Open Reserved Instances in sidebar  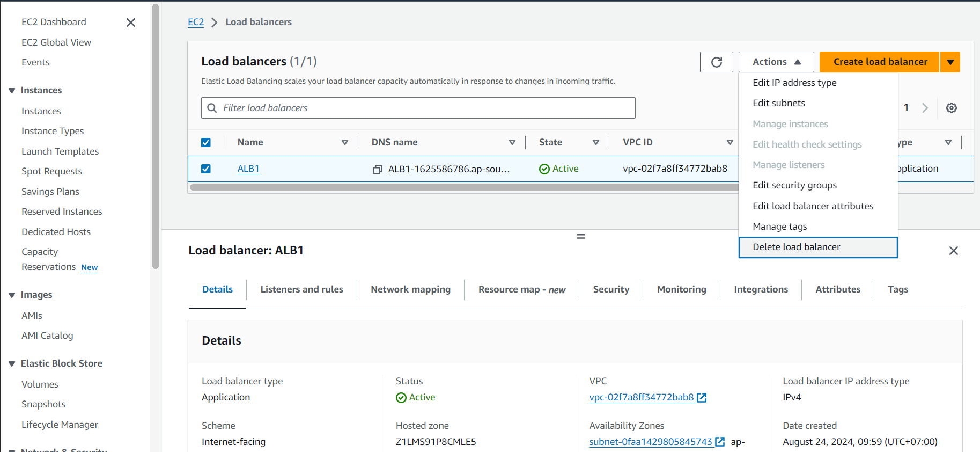(62, 212)
